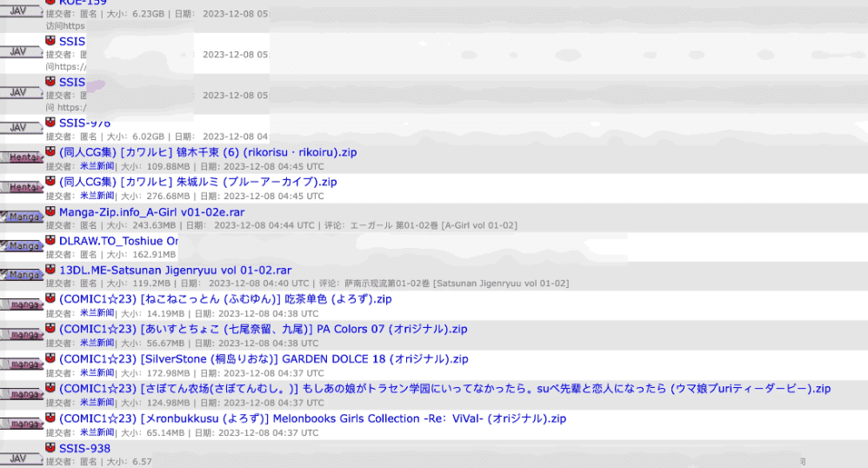Click magnet icon beside SSIS-976
Screen dimensions: 868x468
tap(50, 122)
